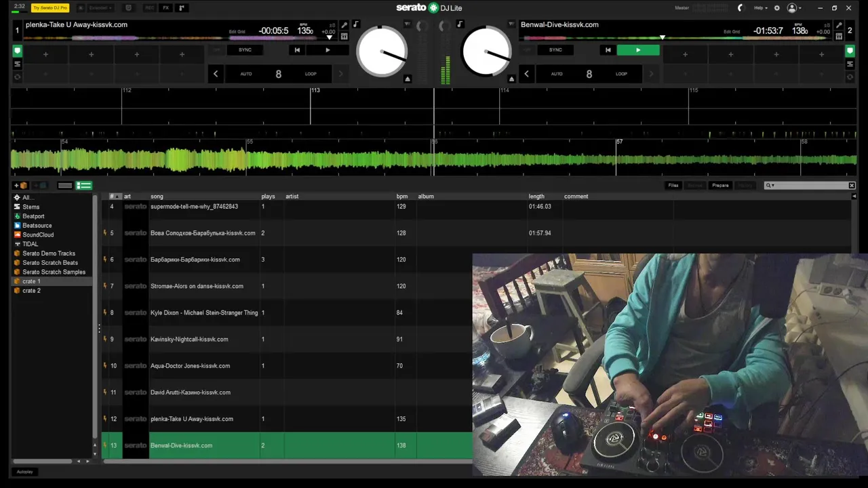Switch deck 2 pads to saved loops view
Viewport: 868px width, 488px height.
tap(850, 77)
